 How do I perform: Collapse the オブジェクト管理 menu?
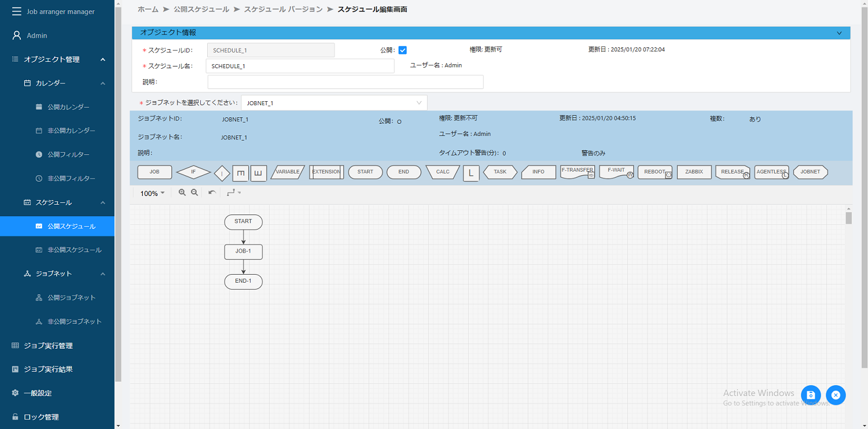point(102,60)
